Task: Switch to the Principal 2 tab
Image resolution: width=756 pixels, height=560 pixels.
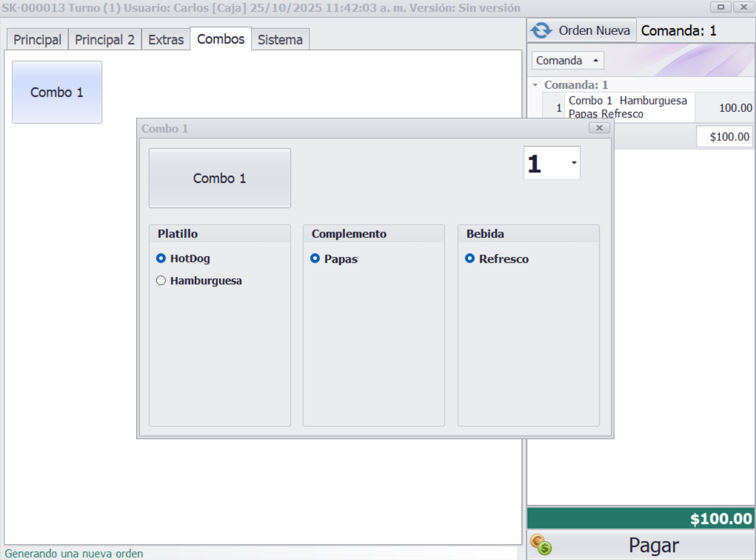Action: point(105,40)
